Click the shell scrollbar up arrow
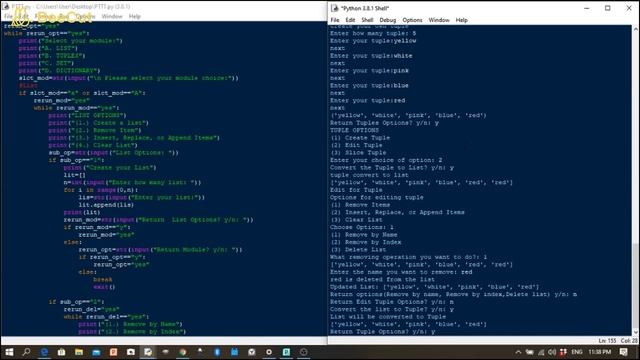640x360 pixels. tap(636, 29)
